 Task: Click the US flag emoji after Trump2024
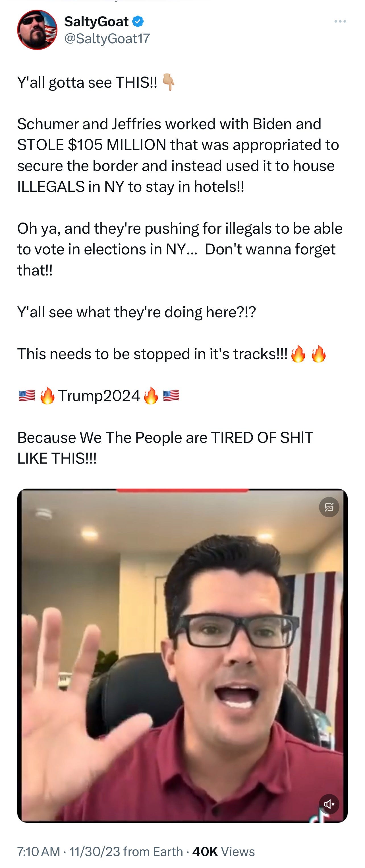pyautogui.click(x=171, y=396)
